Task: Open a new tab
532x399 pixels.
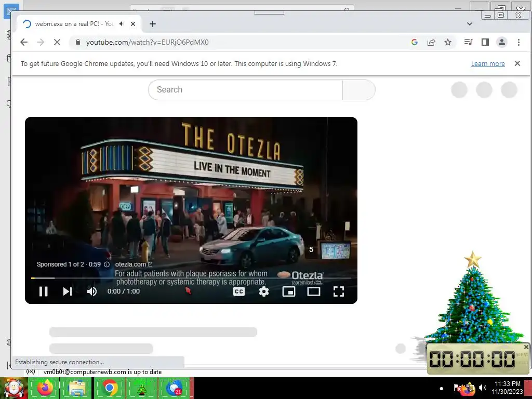Action: (153, 24)
